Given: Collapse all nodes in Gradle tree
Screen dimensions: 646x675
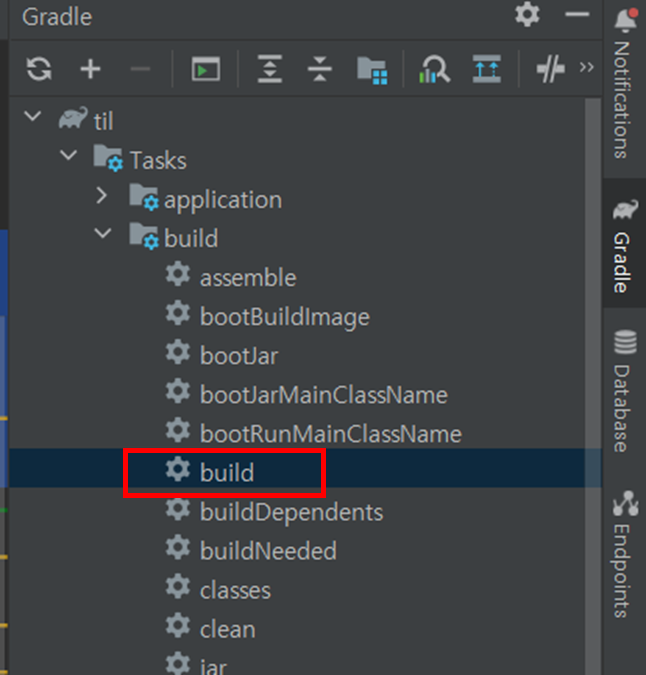Looking at the screenshot, I should point(320,69).
